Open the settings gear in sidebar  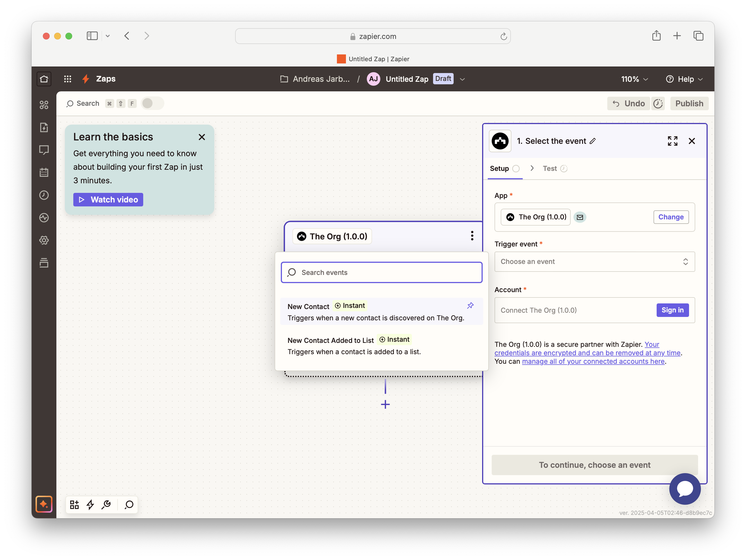tap(44, 240)
